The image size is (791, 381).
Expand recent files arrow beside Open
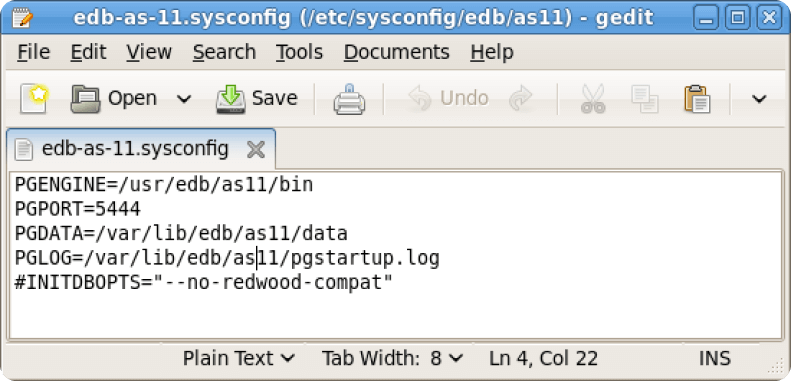coord(184,98)
